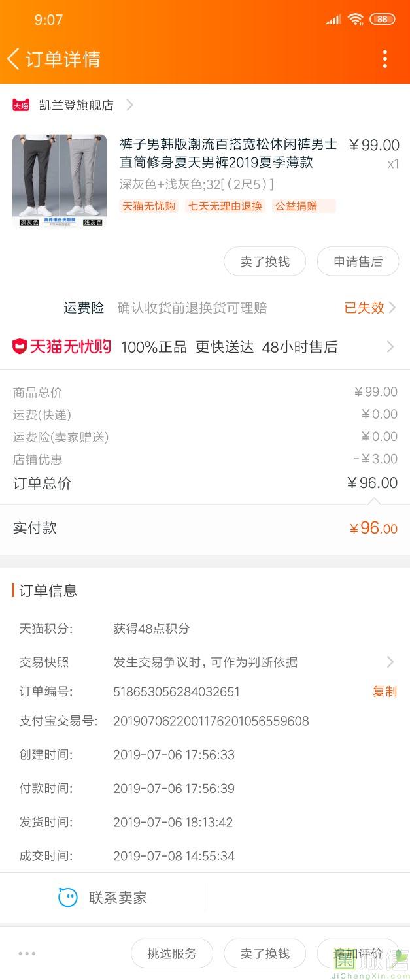Open the 凯兰登旗舰店 store page chevron
The image size is (410, 980).
pyautogui.click(x=129, y=105)
